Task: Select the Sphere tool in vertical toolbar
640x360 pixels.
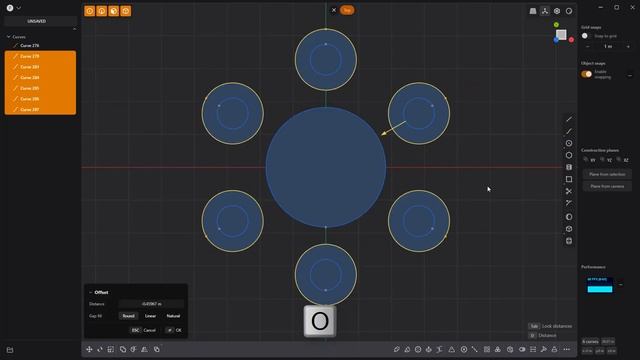Action: pyautogui.click(x=569, y=217)
